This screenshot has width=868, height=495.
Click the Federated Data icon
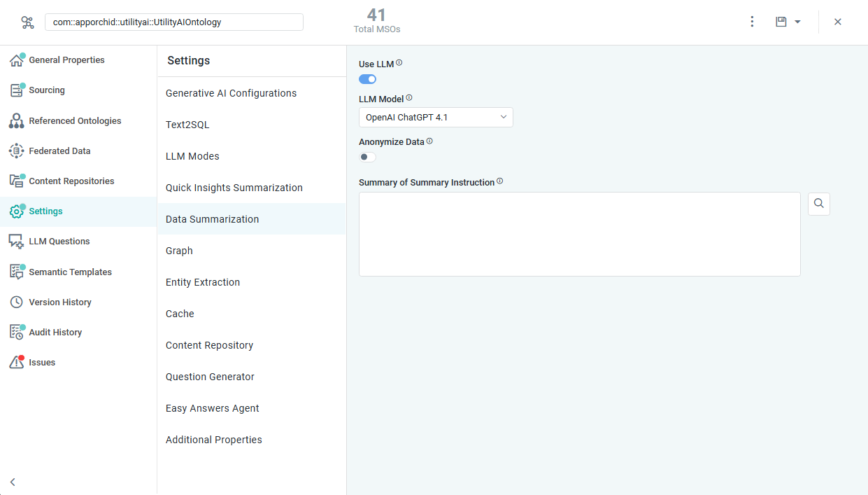coord(17,151)
